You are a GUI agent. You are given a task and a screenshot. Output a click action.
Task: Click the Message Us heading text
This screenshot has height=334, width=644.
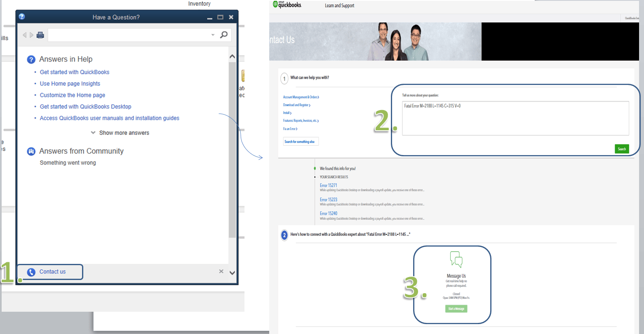pyautogui.click(x=456, y=276)
